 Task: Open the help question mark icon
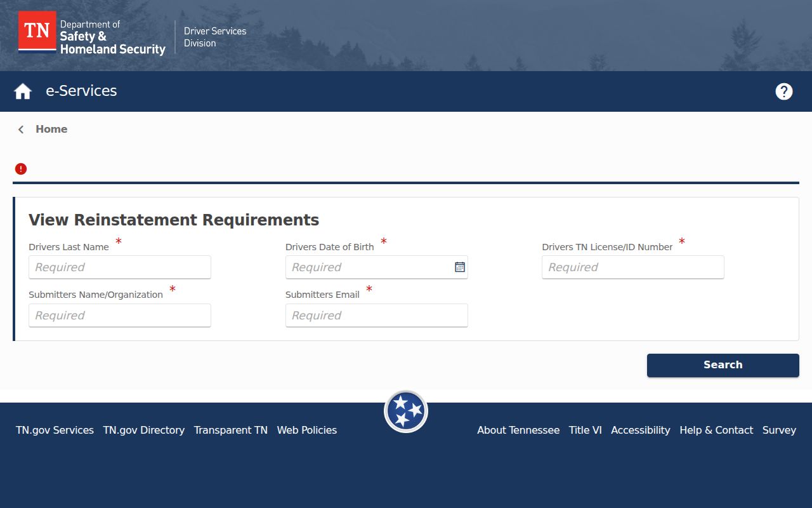[784, 91]
